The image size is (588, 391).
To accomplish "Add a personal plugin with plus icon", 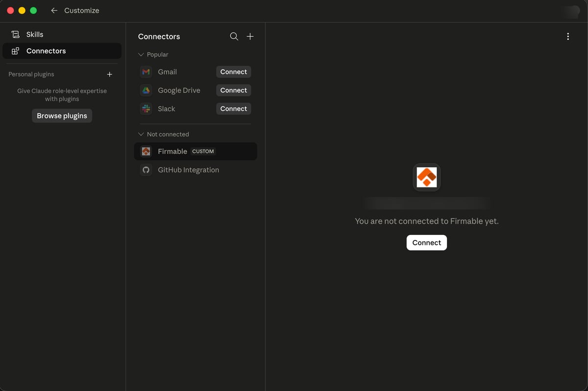I will [110, 75].
